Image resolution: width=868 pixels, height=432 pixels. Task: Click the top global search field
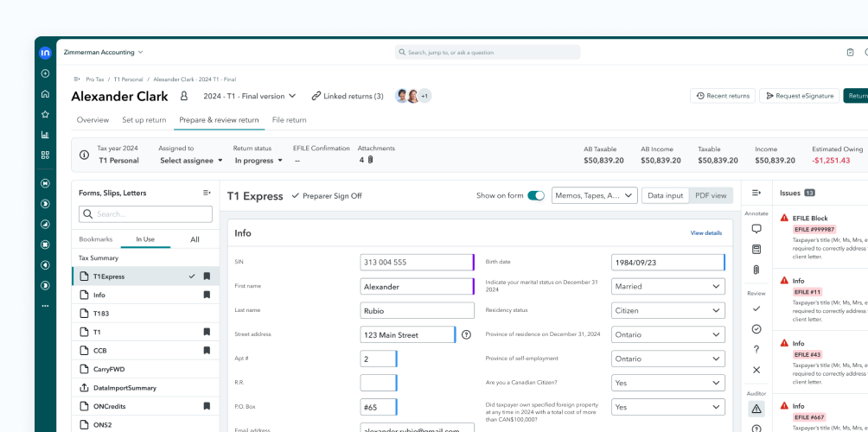(x=488, y=53)
